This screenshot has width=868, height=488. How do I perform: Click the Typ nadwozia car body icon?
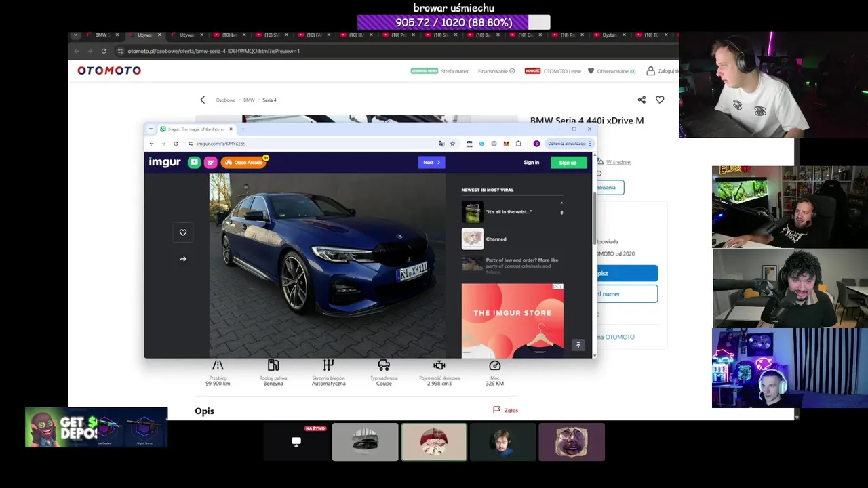[384, 365]
